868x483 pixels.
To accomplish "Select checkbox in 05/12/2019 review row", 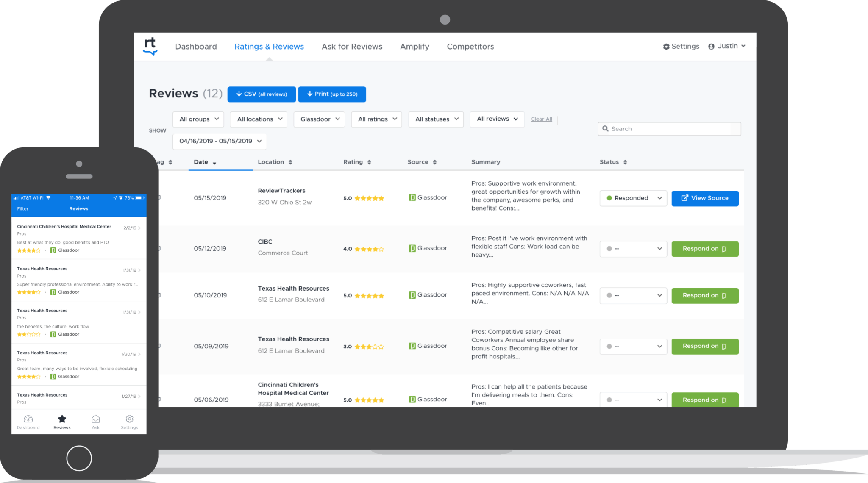I will pyautogui.click(x=159, y=249).
